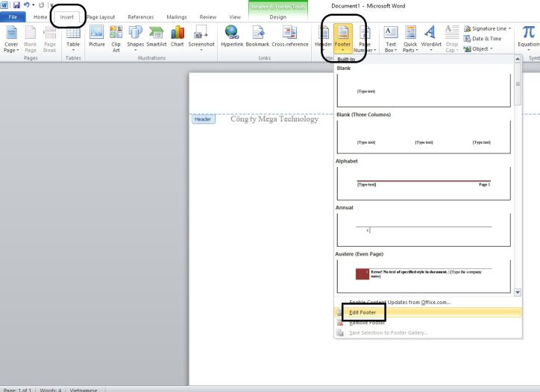Select the Blank footer template

tap(424, 90)
